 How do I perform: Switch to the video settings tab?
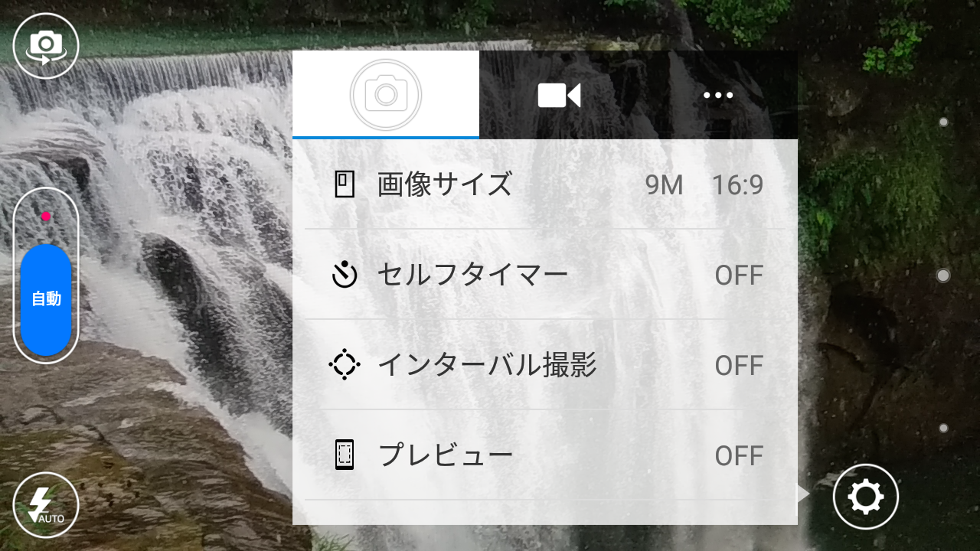pyautogui.click(x=559, y=95)
